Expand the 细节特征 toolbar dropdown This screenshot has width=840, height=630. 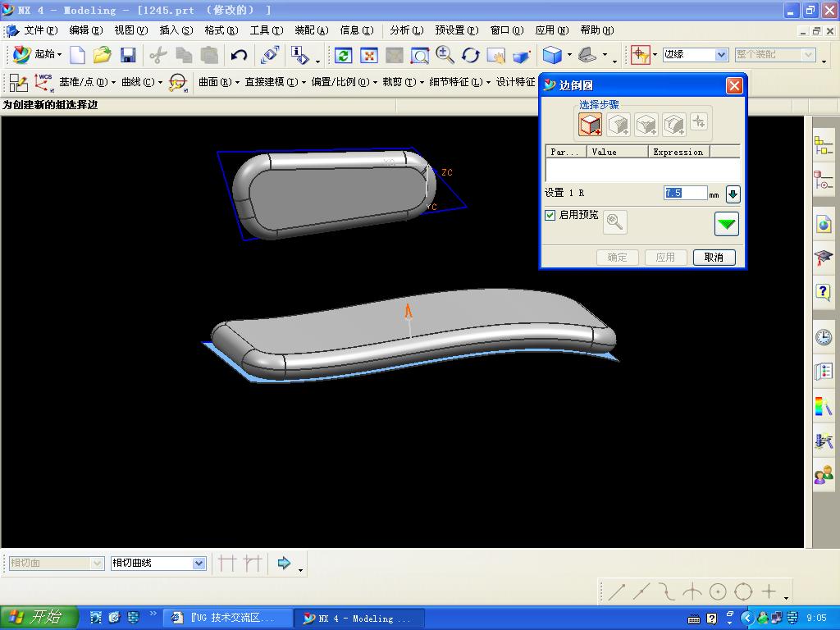pyautogui.click(x=459, y=82)
